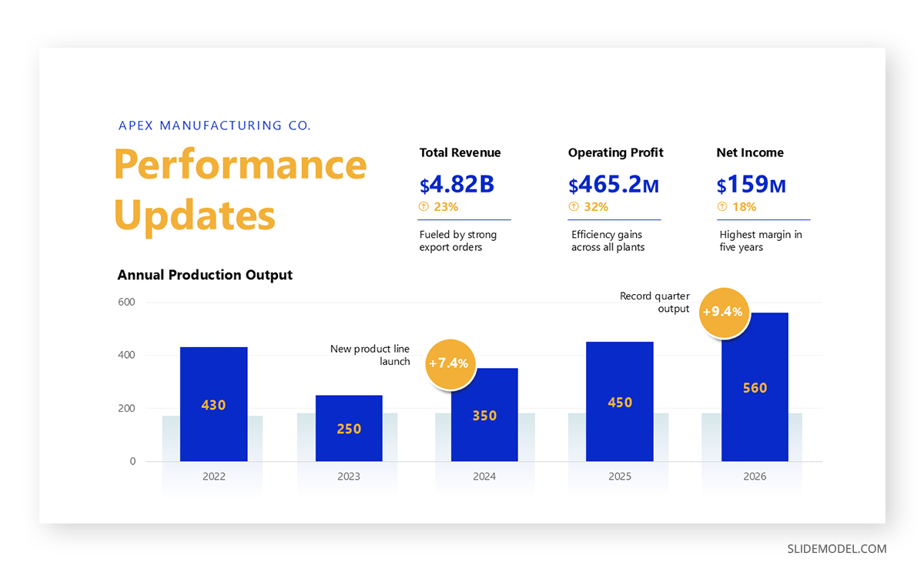Viewport: 924px width, 572px height.
Task: Click the 2024 axis label
Action: tap(484, 477)
